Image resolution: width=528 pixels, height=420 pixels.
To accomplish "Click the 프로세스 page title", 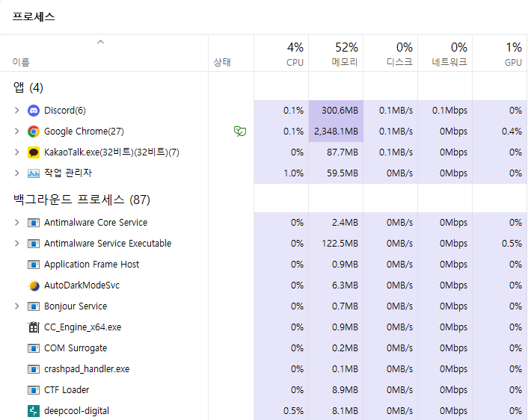I will pyautogui.click(x=34, y=17).
